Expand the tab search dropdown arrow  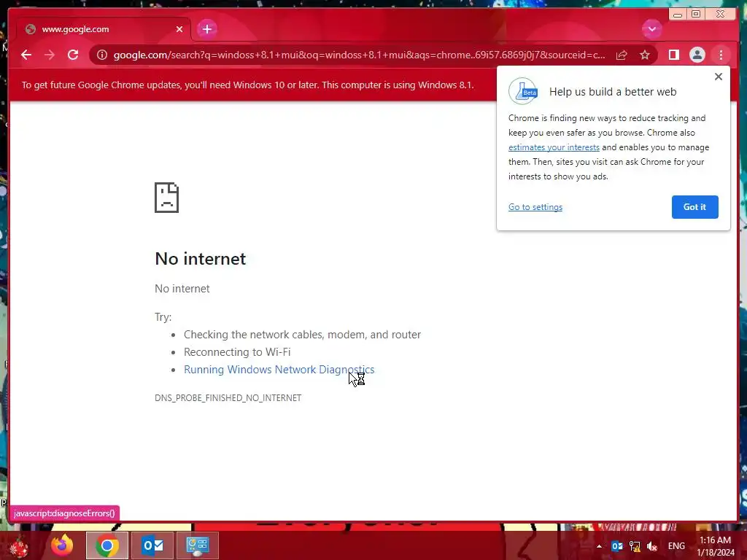(651, 29)
